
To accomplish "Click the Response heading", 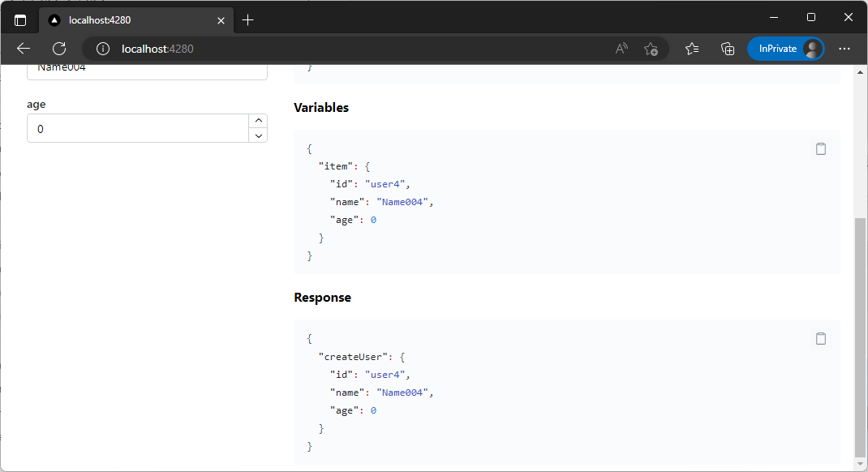I will 322,297.
